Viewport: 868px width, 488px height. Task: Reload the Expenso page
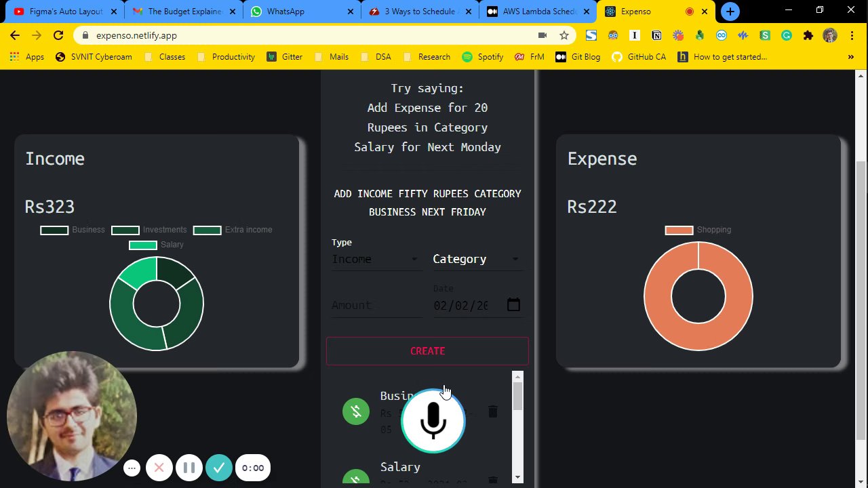[58, 35]
